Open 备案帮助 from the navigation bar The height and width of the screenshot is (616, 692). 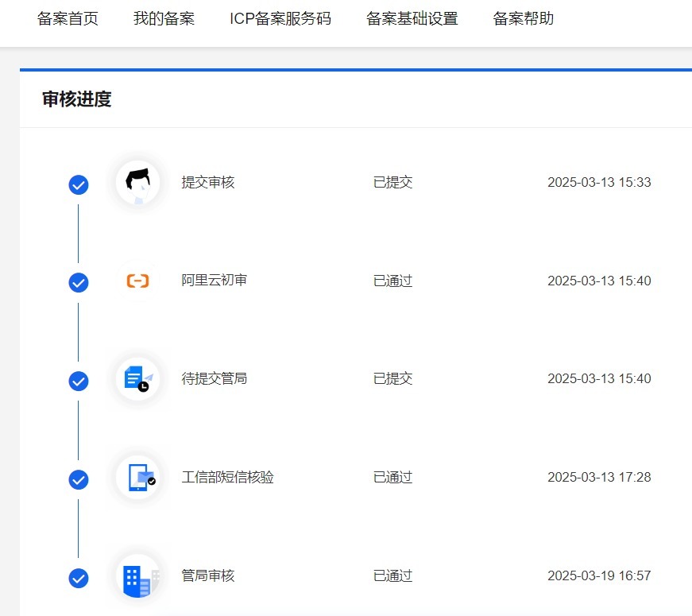(x=524, y=19)
